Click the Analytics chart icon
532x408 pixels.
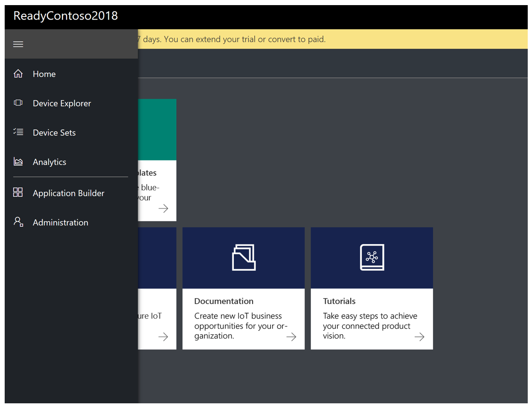pyautogui.click(x=18, y=161)
